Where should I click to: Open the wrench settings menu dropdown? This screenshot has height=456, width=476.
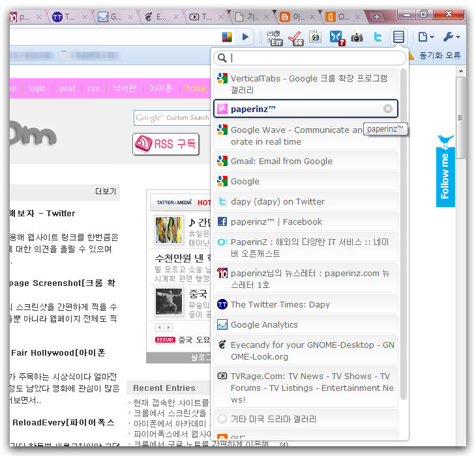pos(451,37)
